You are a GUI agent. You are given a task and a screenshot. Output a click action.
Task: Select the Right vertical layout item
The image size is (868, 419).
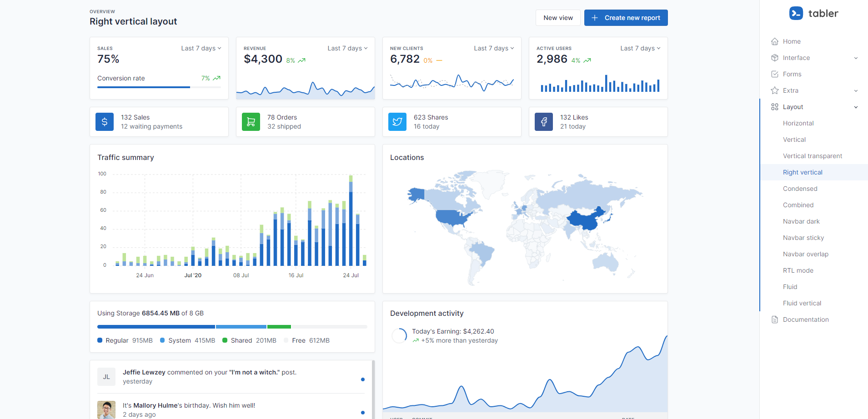[x=814, y=172]
